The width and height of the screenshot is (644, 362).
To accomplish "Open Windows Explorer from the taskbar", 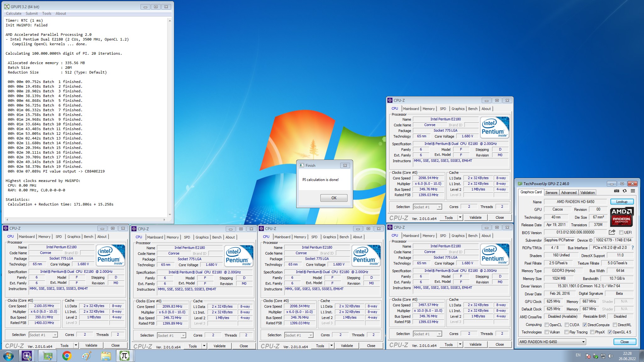I will point(106,356).
